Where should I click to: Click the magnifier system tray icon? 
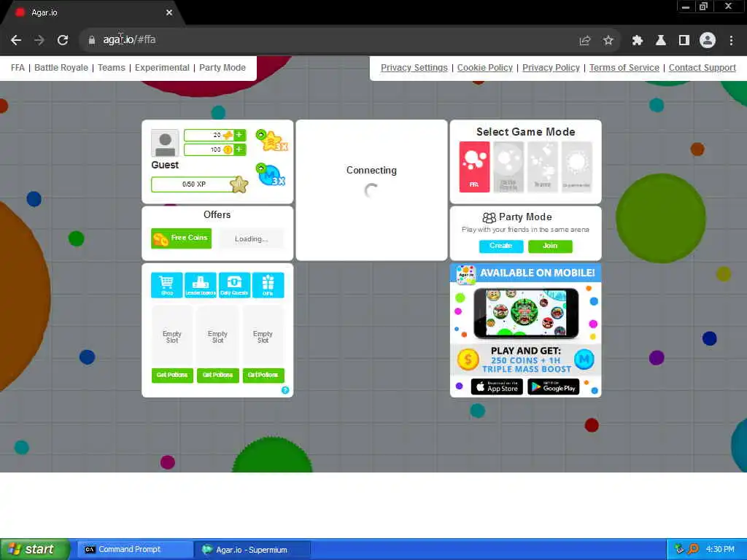click(x=693, y=550)
